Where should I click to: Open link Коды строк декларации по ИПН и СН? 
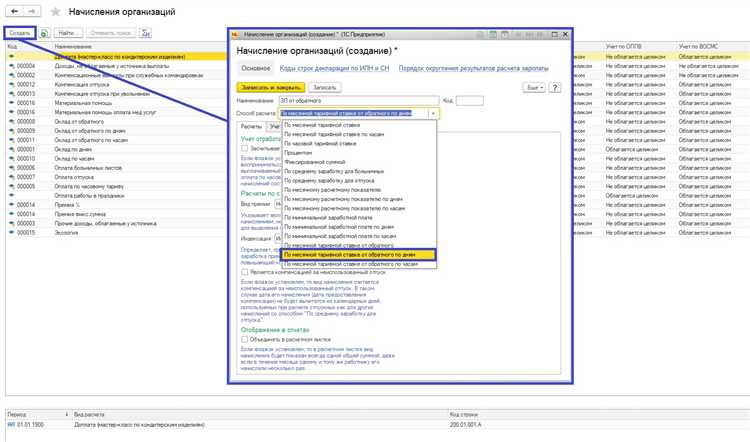tap(334, 68)
